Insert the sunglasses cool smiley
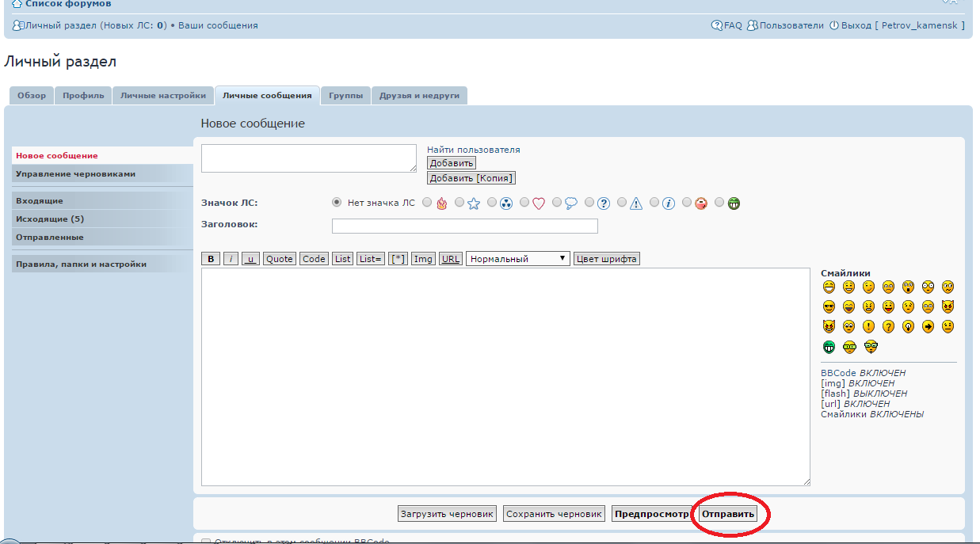This screenshot has height=544, width=980. point(829,306)
